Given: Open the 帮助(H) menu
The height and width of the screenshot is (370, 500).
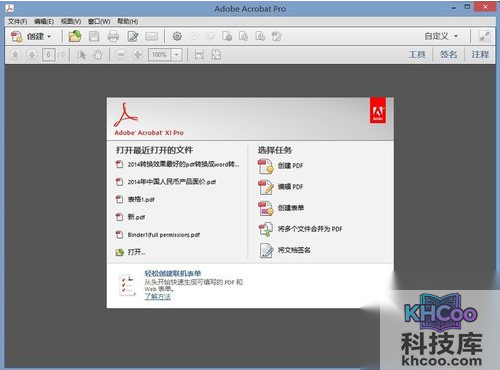Looking at the screenshot, I should click(x=128, y=22).
